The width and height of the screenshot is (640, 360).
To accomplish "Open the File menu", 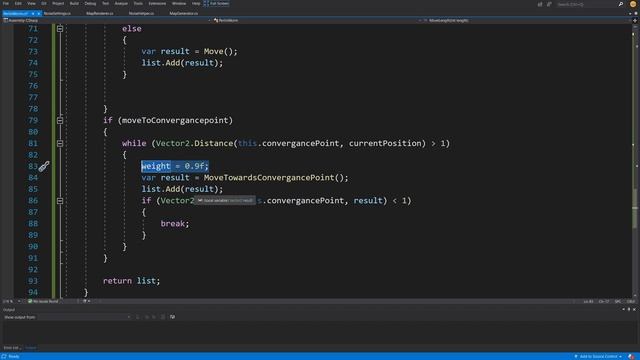I will click(6, 4).
